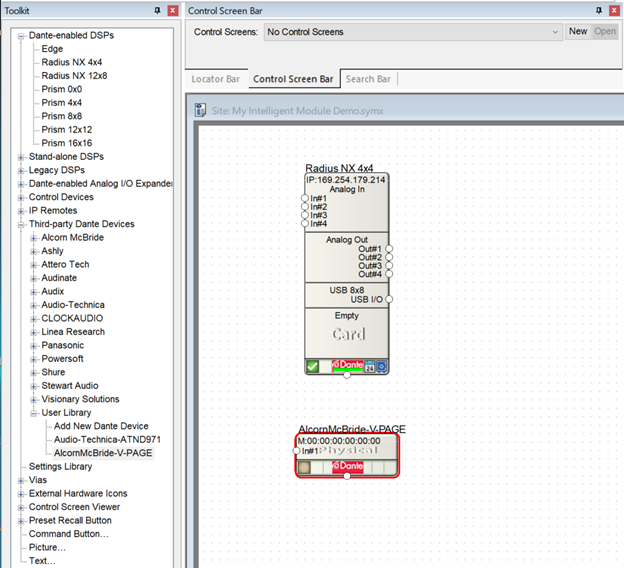Screen dimensions: 624x568
Task: Click the Open control screen button
Action: tap(605, 31)
